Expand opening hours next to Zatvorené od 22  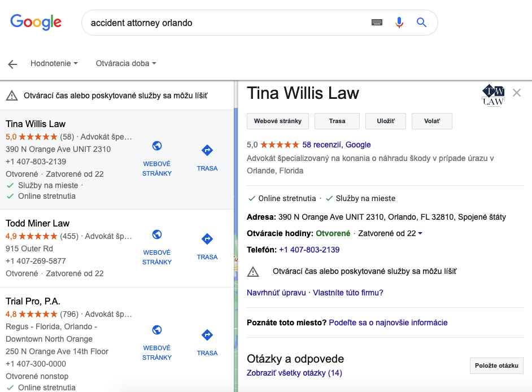click(420, 233)
